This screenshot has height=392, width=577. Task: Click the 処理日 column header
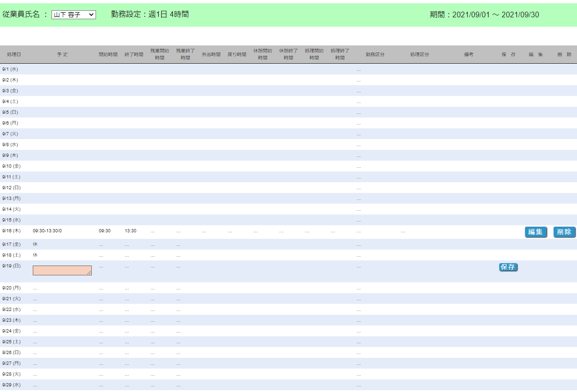point(14,54)
